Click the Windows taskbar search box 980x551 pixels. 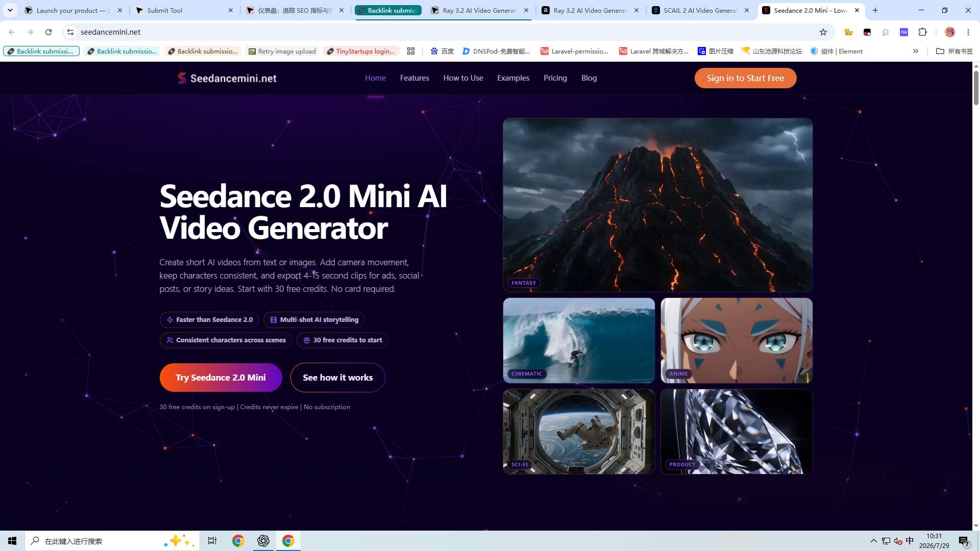(112, 541)
